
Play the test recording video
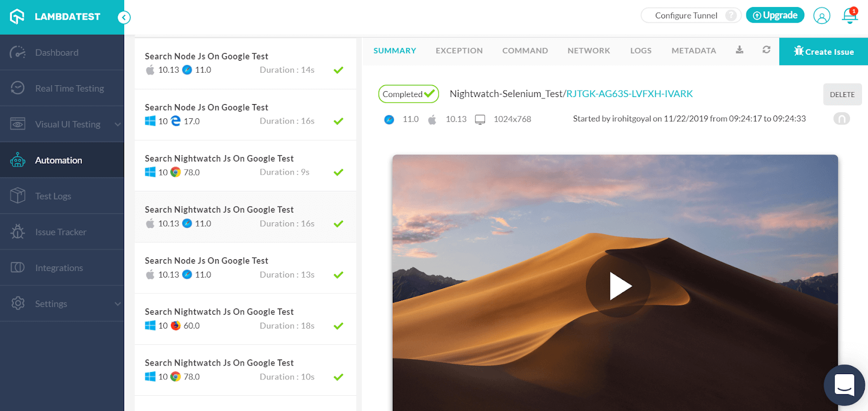click(x=618, y=286)
